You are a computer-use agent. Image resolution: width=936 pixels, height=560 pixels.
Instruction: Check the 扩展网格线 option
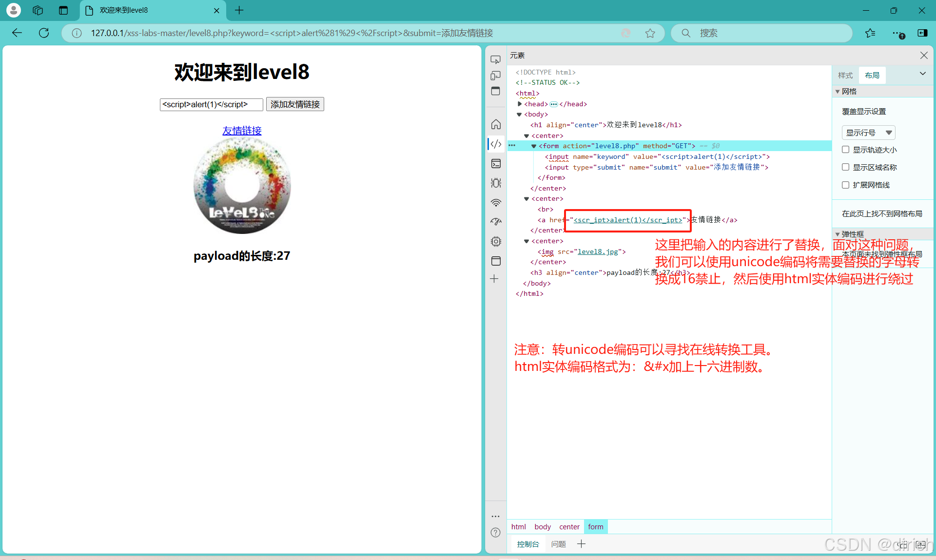846,185
